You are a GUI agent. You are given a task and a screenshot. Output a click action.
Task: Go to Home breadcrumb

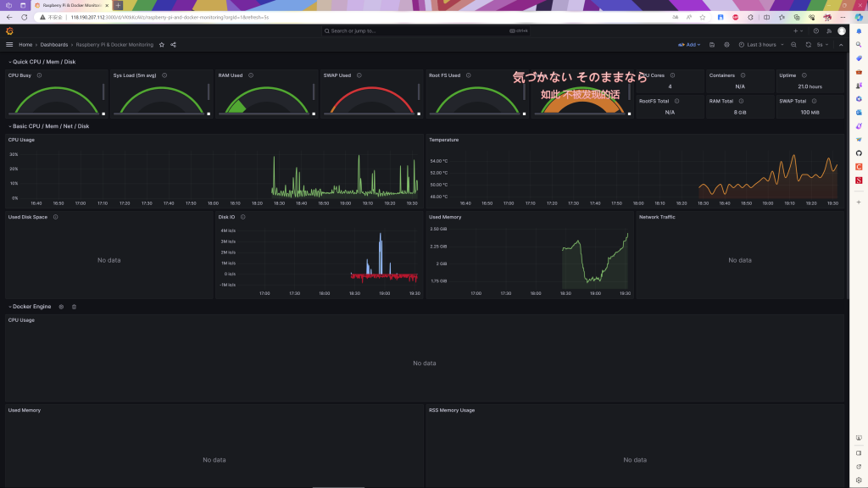click(x=25, y=45)
